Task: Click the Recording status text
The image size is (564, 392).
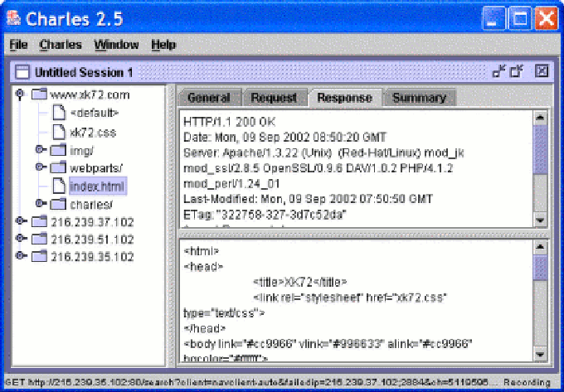Action: point(527,383)
